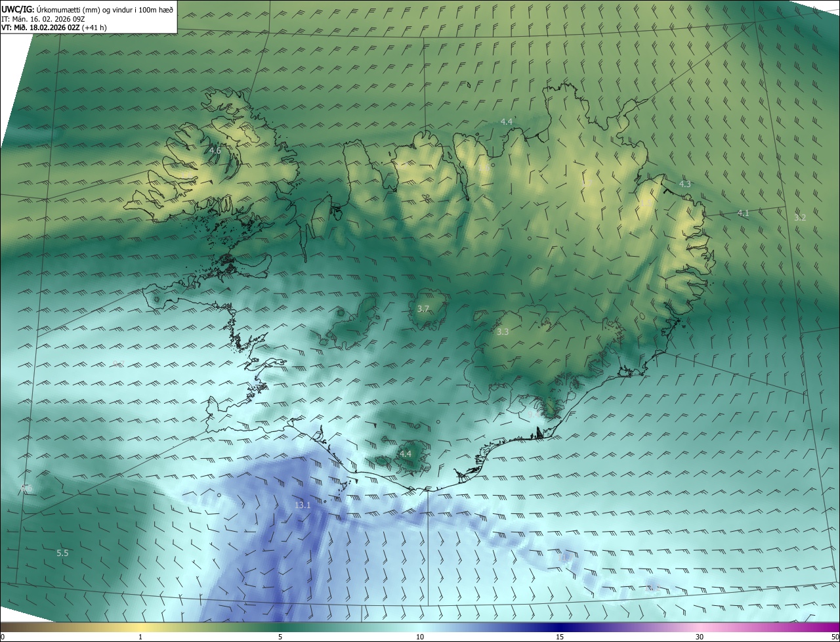Select the valid time line "VT: Mið. 18.02.2026 02Z"
This screenshot has height=642, width=840.
[41, 28]
